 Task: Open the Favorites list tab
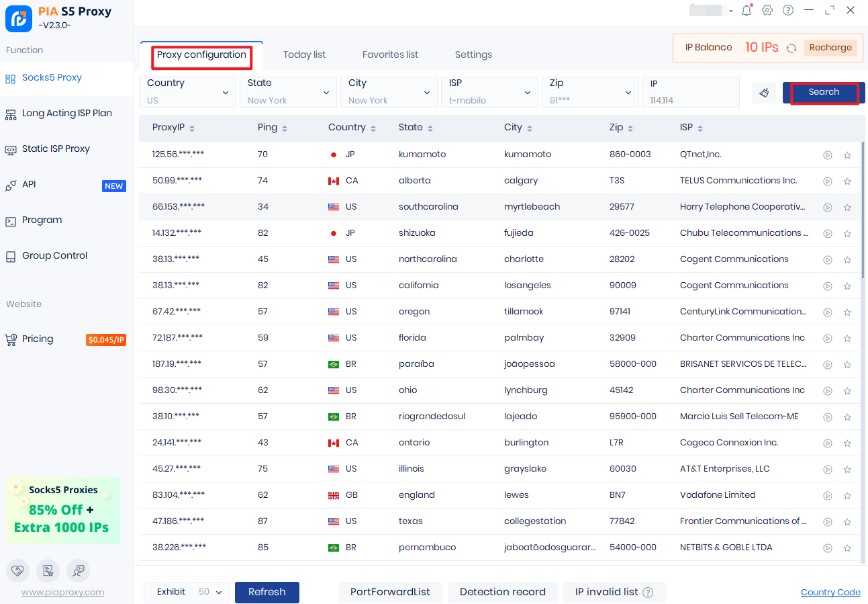coord(390,54)
